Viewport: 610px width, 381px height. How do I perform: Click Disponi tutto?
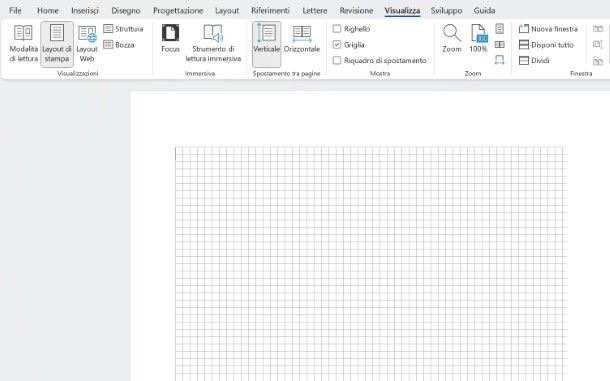(x=546, y=45)
